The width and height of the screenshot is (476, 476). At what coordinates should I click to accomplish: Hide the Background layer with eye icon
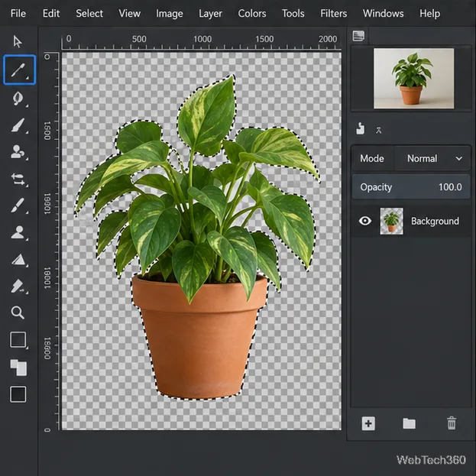pos(365,221)
